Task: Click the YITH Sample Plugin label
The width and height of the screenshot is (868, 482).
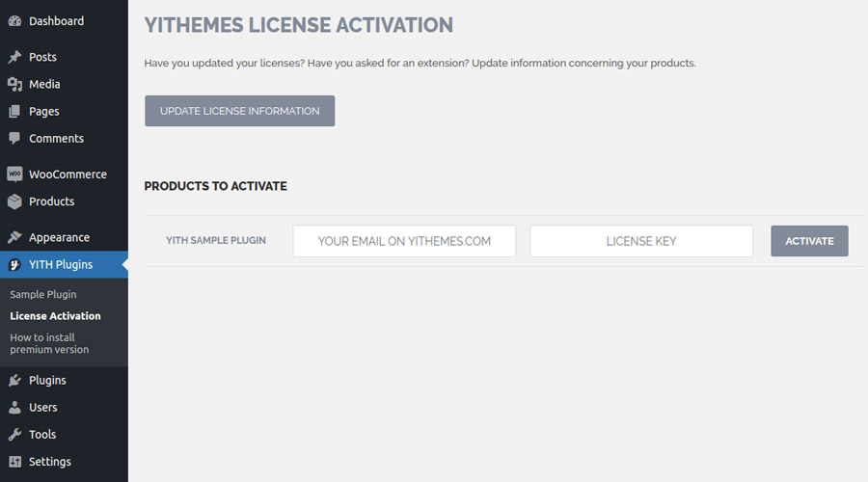Action: [216, 240]
